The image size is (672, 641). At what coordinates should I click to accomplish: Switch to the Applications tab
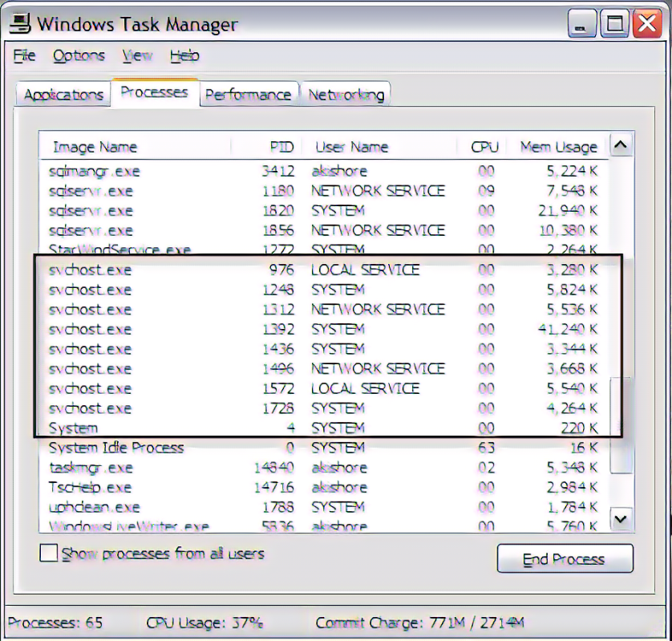click(x=63, y=95)
